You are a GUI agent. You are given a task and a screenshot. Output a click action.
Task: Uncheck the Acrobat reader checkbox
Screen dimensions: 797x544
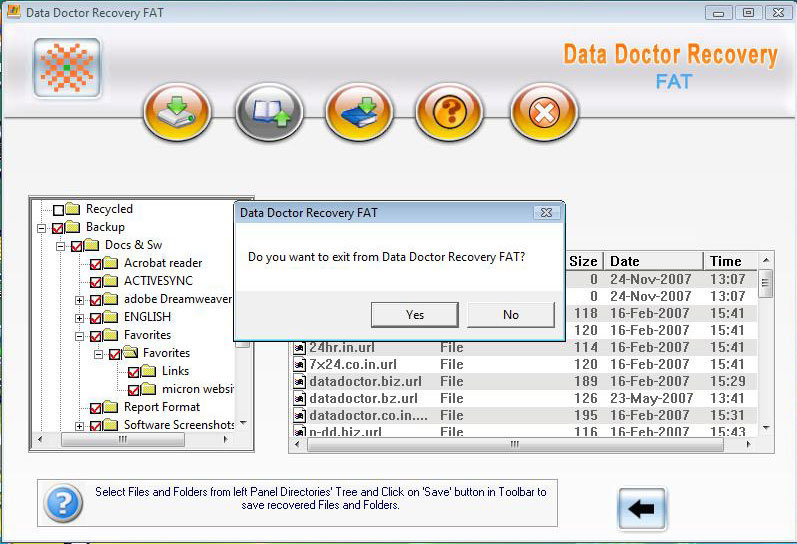click(96, 264)
